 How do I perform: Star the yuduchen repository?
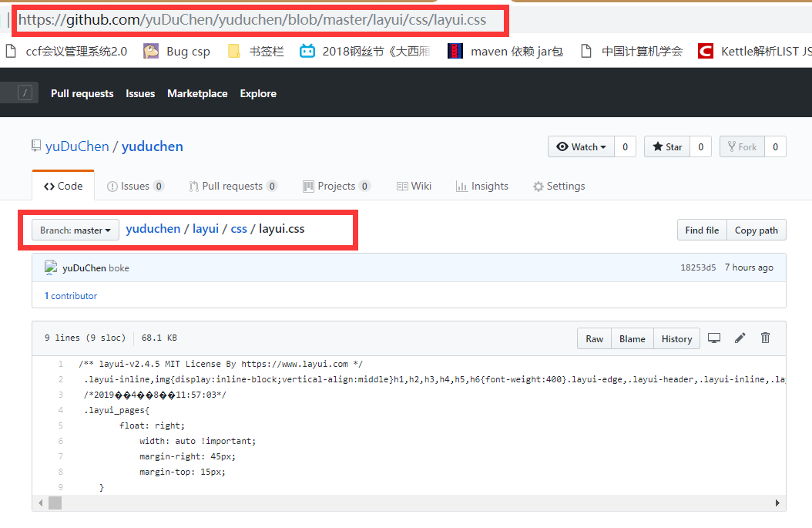(x=667, y=146)
